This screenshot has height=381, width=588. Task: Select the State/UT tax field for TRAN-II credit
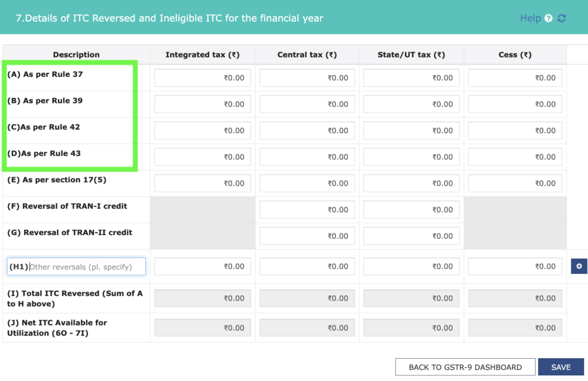[x=410, y=236]
